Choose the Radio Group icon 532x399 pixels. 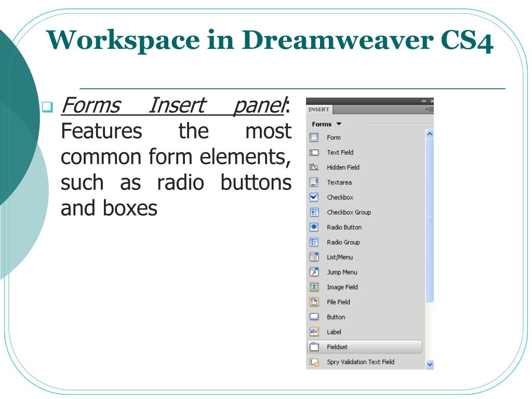coord(314,242)
